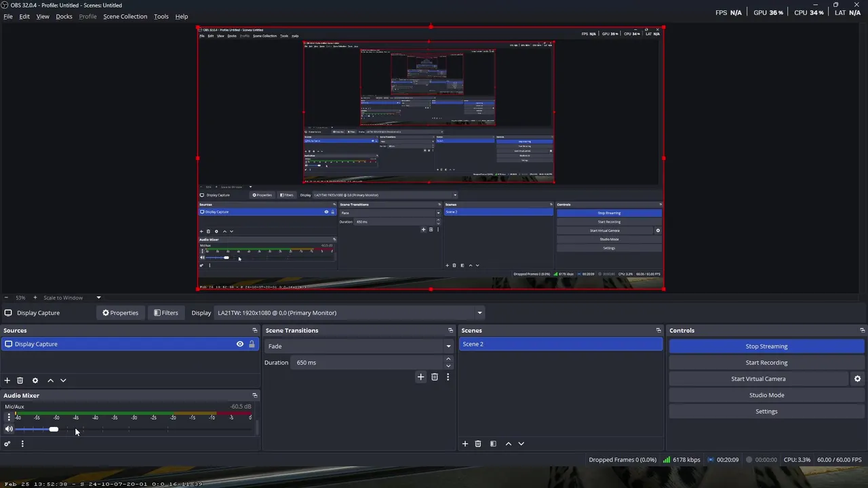Click the OBS preview canvas

click(431, 159)
